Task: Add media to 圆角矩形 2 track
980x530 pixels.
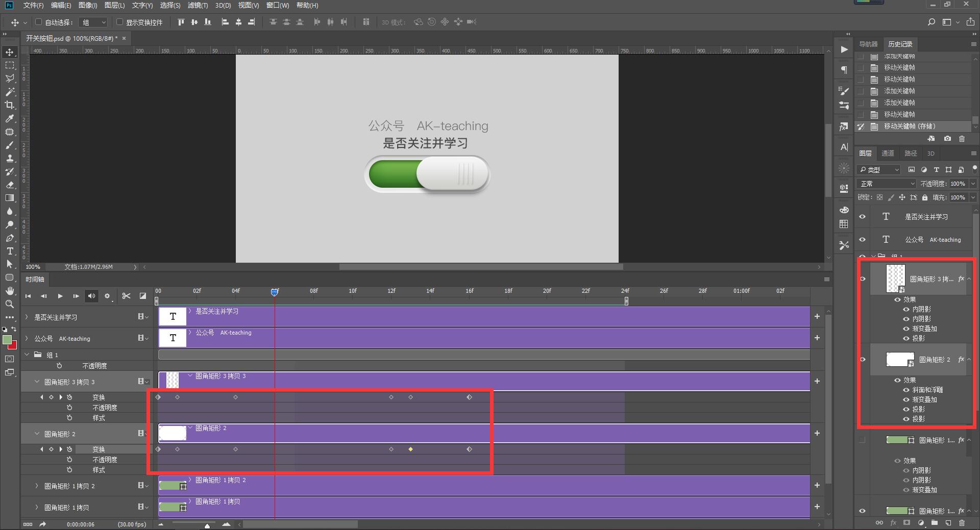Action: 817,433
